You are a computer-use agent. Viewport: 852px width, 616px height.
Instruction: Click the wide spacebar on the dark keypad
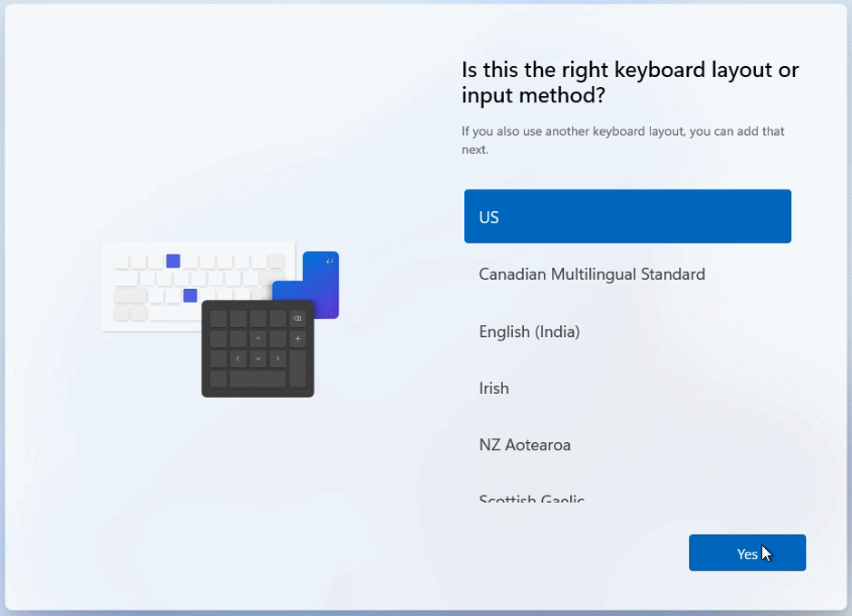(257, 379)
